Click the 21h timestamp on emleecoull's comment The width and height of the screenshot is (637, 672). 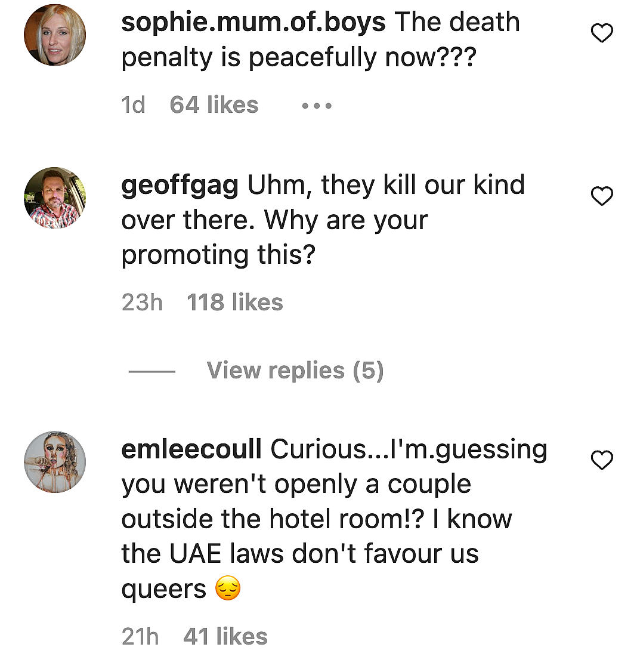coord(140,636)
